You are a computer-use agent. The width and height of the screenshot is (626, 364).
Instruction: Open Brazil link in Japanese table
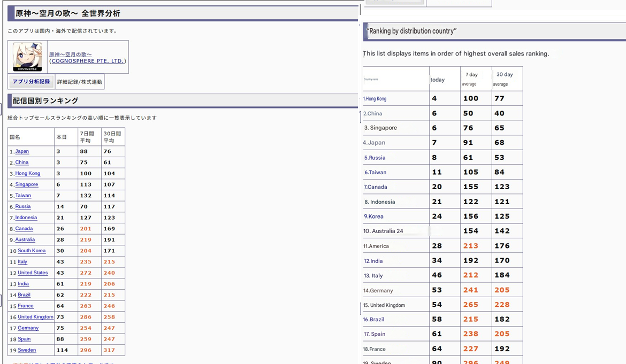(24, 295)
